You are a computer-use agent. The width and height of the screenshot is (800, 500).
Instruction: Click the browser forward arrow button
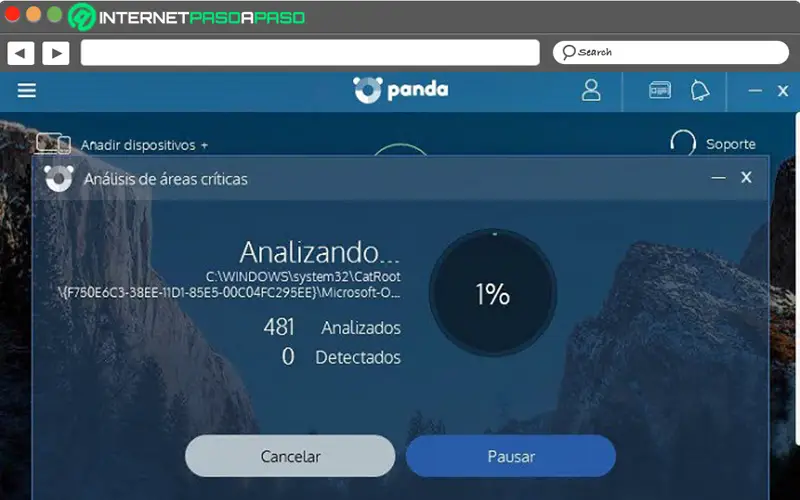pos(56,53)
